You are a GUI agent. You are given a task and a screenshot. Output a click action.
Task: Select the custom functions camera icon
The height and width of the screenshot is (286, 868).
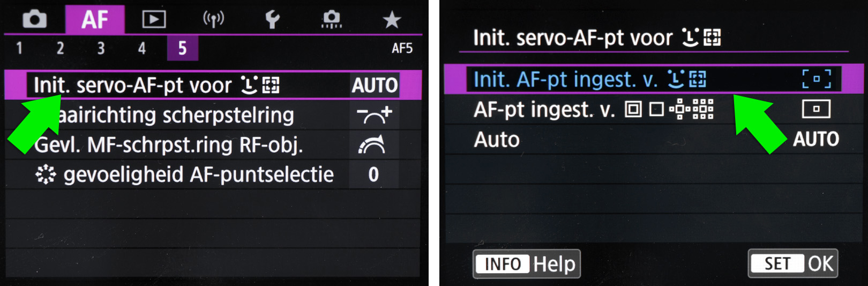332,20
